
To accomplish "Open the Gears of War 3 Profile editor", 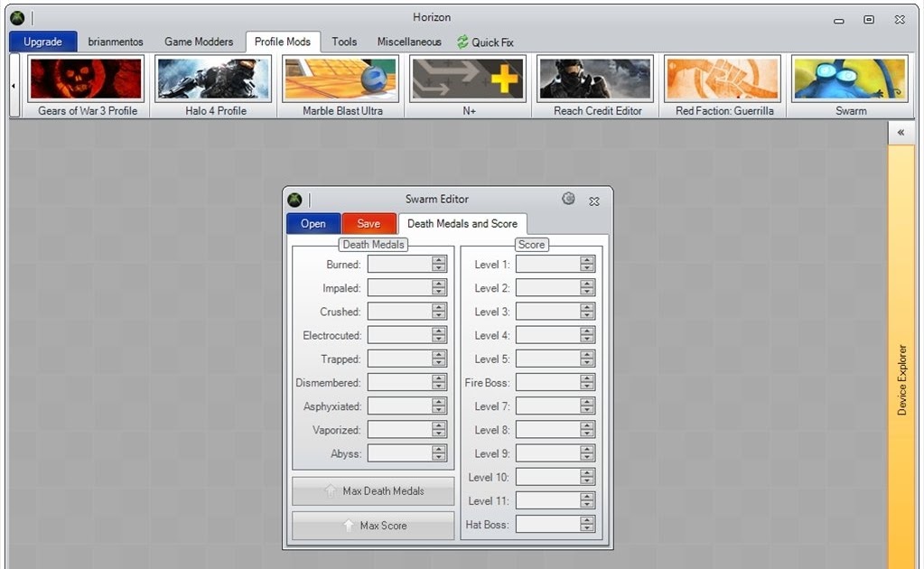I will 86,86.
